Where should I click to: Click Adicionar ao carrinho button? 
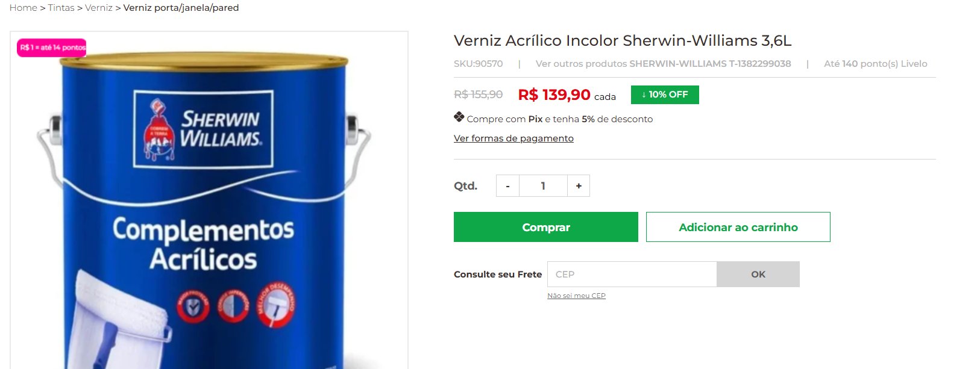tap(738, 227)
